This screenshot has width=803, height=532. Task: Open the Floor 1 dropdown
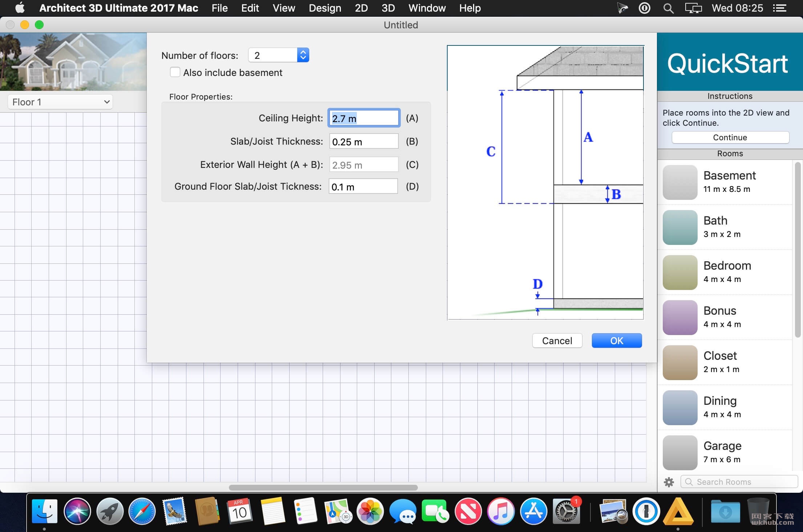click(60, 102)
